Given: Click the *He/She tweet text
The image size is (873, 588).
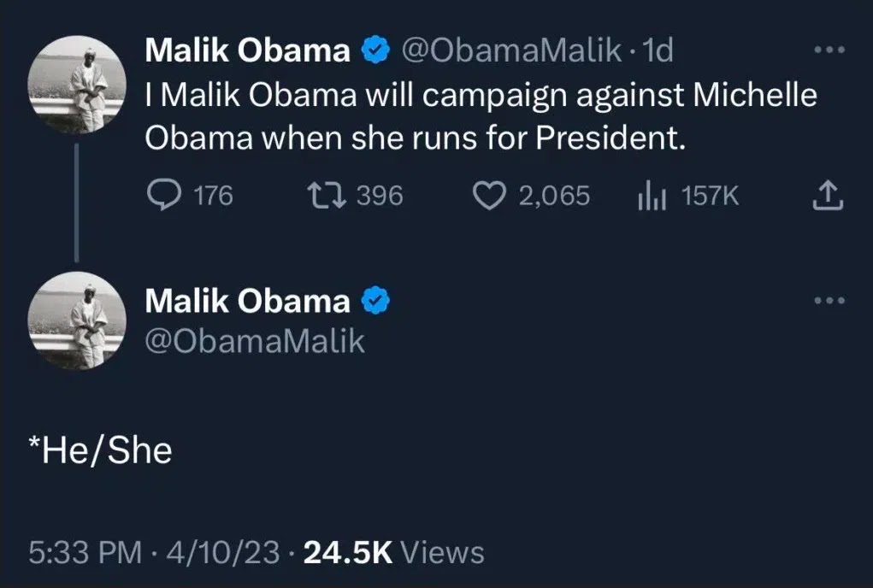Looking at the screenshot, I should pos(100,450).
